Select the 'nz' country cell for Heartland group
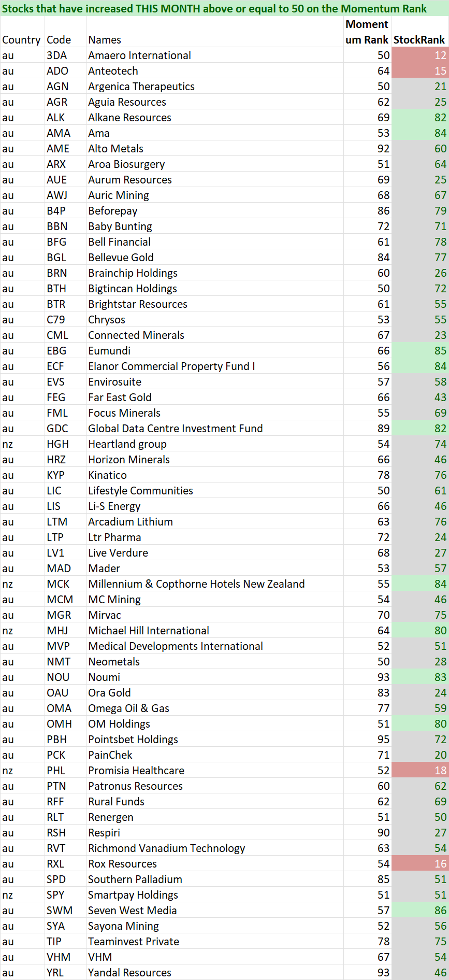The height and width of the screenshot is (980, 449). click(x=22, y=444)
